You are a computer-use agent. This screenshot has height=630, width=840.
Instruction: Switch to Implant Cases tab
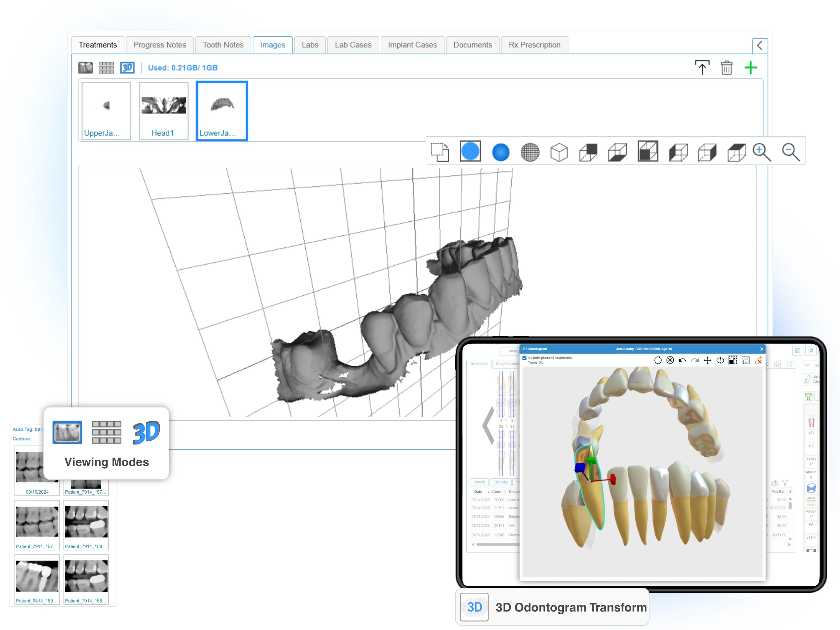pyautogui.click(x=412, y=45)
